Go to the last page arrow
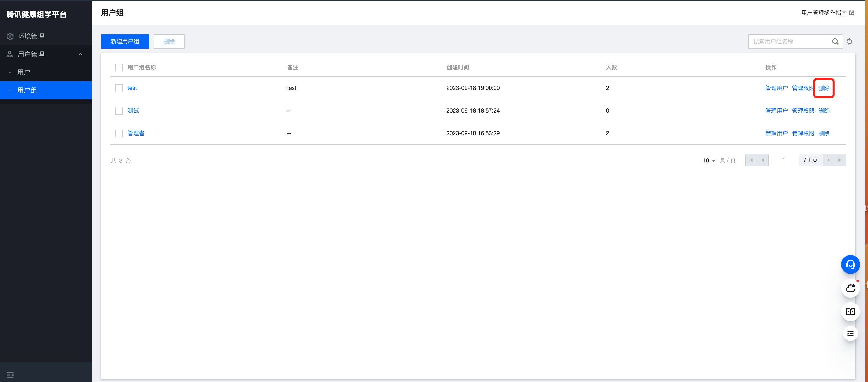This screenshot has height=382, width=868. point(840,160)
